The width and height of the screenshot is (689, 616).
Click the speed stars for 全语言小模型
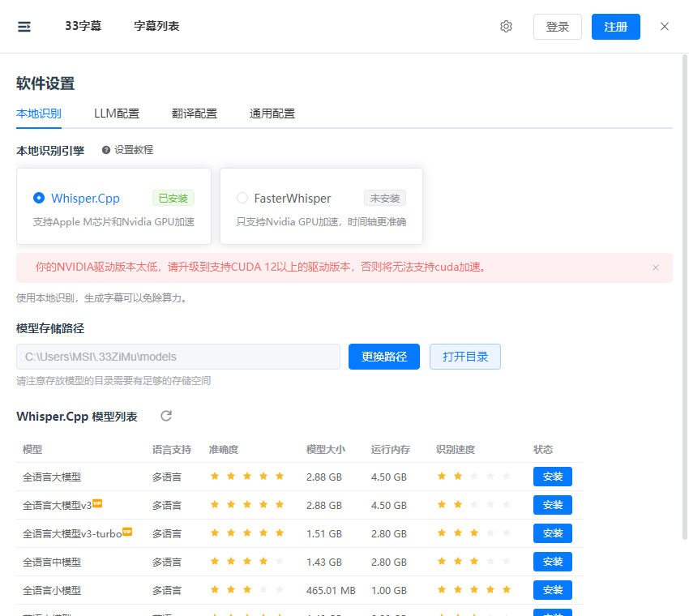[474, 589]
